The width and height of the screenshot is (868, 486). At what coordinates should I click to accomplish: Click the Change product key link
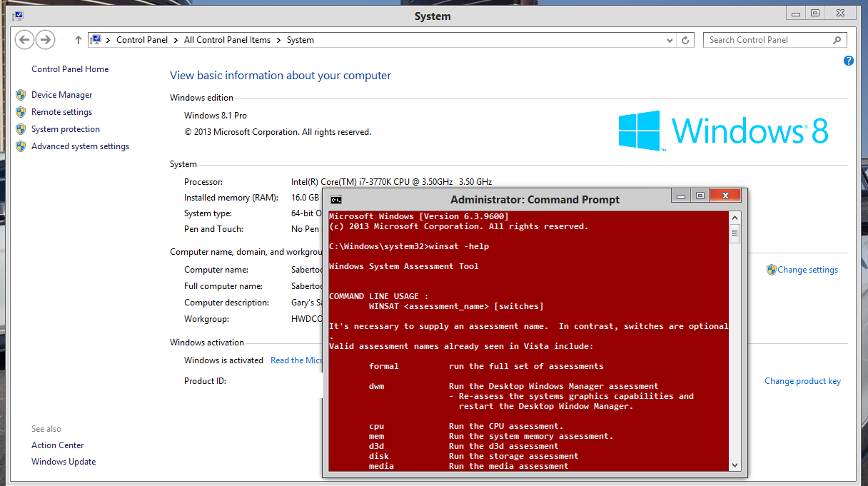pos(802,380)
